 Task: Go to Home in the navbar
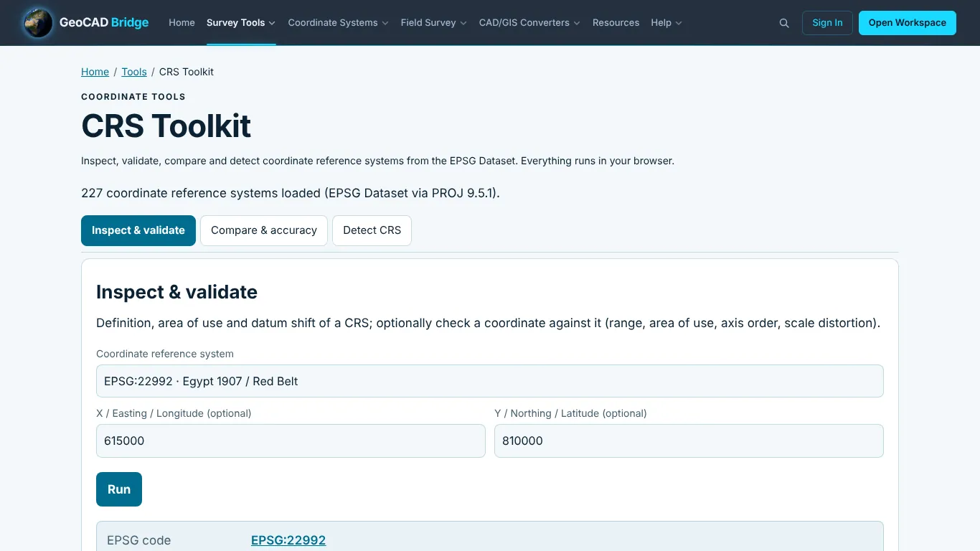coord(182,23)
